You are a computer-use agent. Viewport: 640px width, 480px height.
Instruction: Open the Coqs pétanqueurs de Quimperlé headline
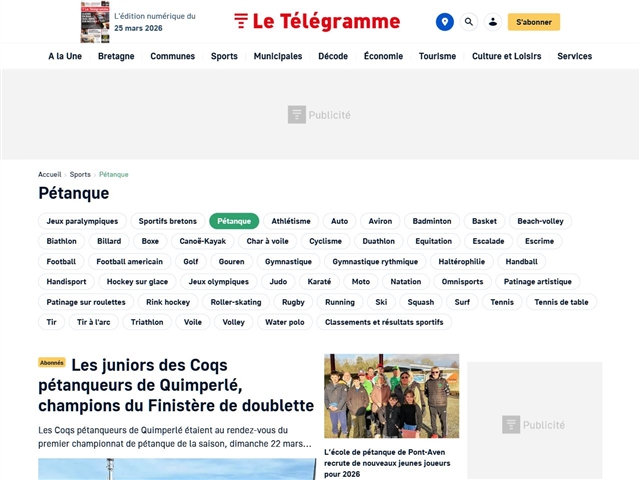pyautogui.click(x=176, y=385)
